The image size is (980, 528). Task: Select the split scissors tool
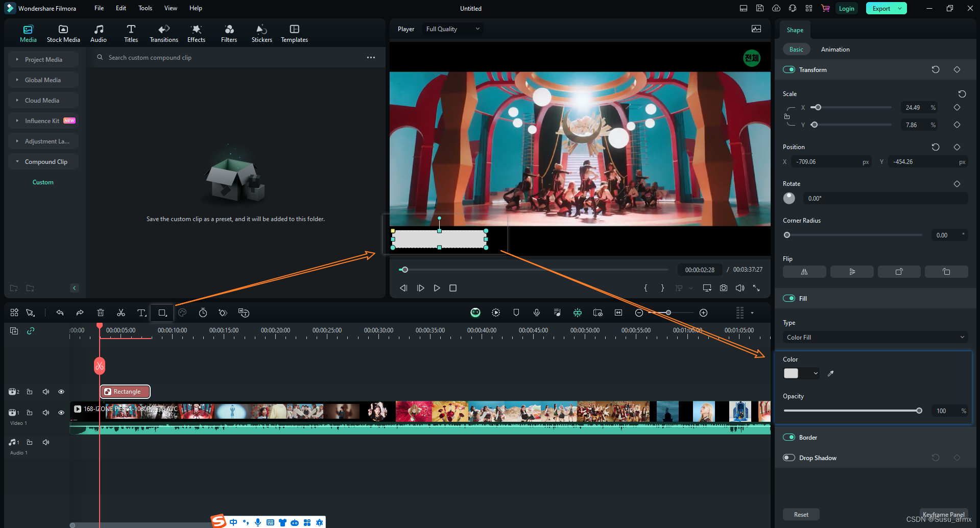click(x=121, y=313)
